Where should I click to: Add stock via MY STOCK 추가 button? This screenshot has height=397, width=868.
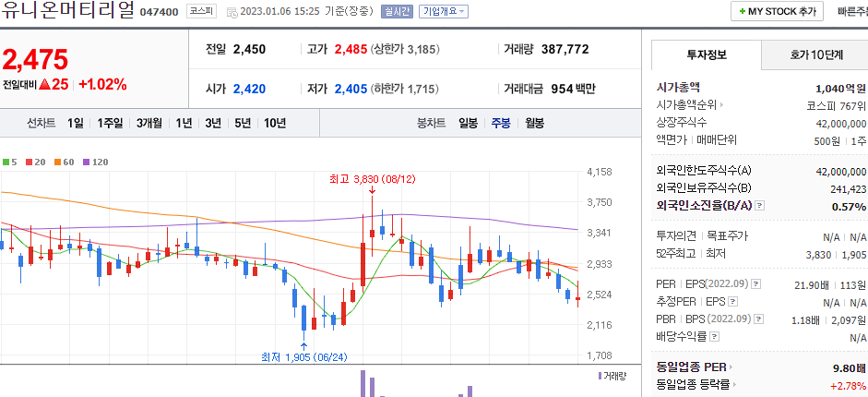[x=776, y=11]
